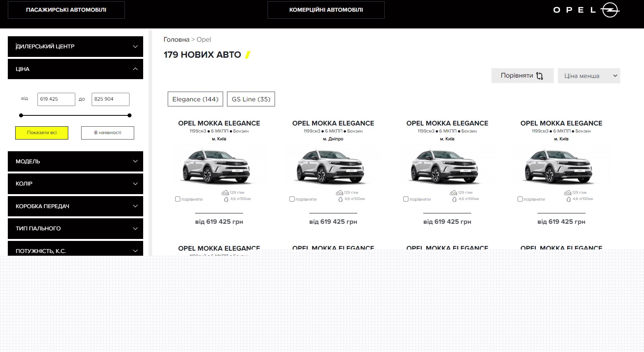The height and width of the screenshot is (352, 644).
Task: Open the Ціна менша sorting dropdown
Action: 588,76
